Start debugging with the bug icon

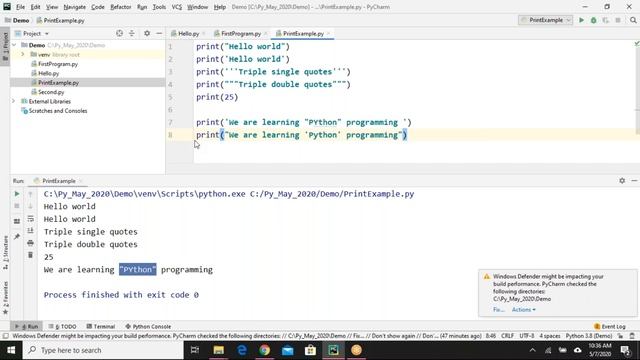[593, 20]
